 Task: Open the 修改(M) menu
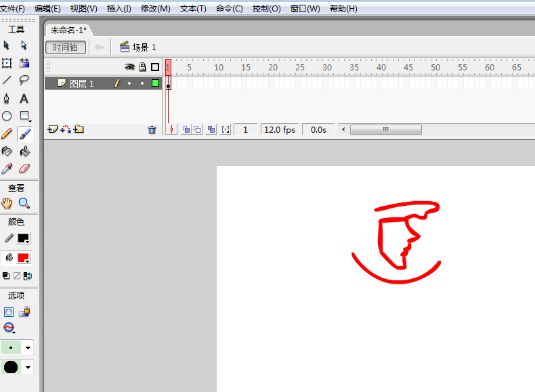[156, 9]
